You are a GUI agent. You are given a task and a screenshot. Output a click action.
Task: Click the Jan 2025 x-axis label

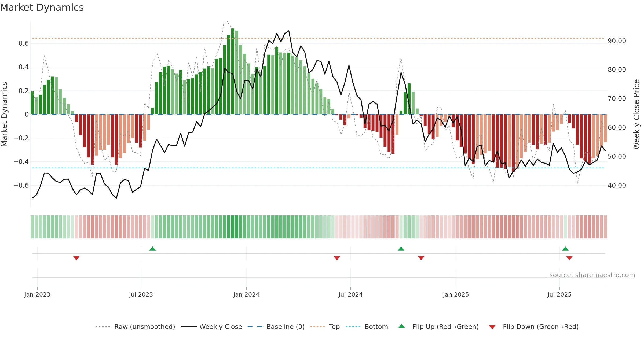[456, 294]
